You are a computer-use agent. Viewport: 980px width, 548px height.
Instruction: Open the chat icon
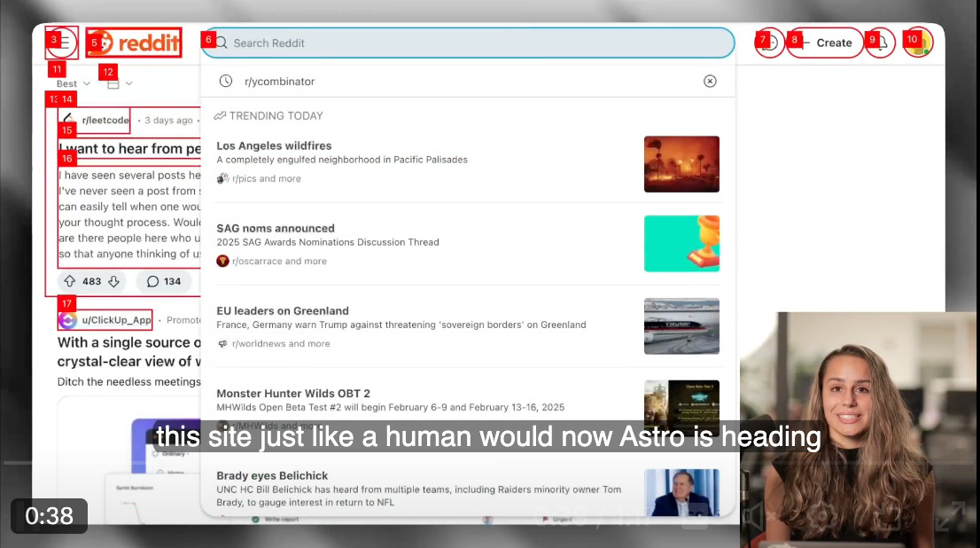click(769, 43)
